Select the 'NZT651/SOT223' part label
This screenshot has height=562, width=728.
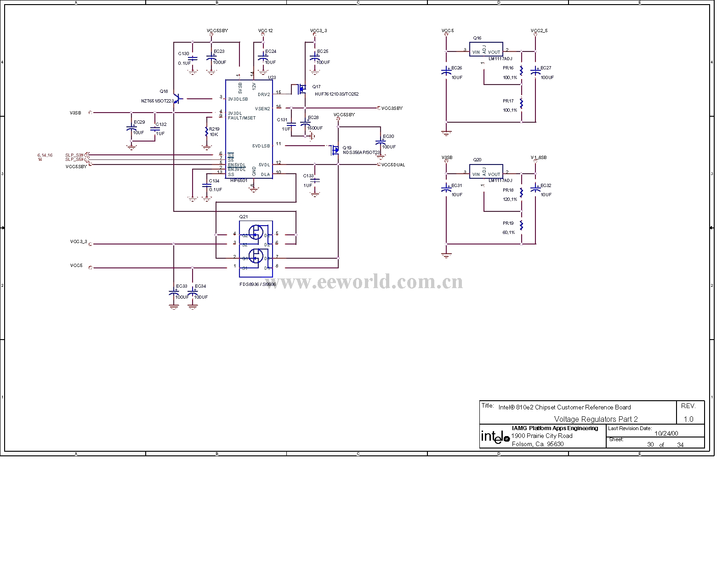(x=157, y=101)
